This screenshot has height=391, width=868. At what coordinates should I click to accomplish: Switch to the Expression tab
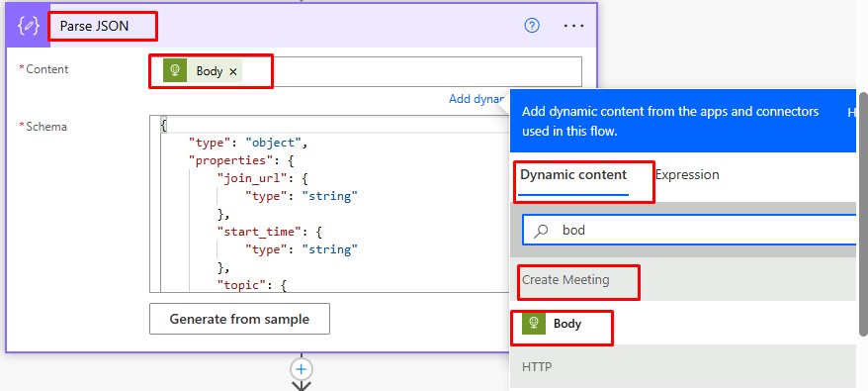click(x=687, y=175)
